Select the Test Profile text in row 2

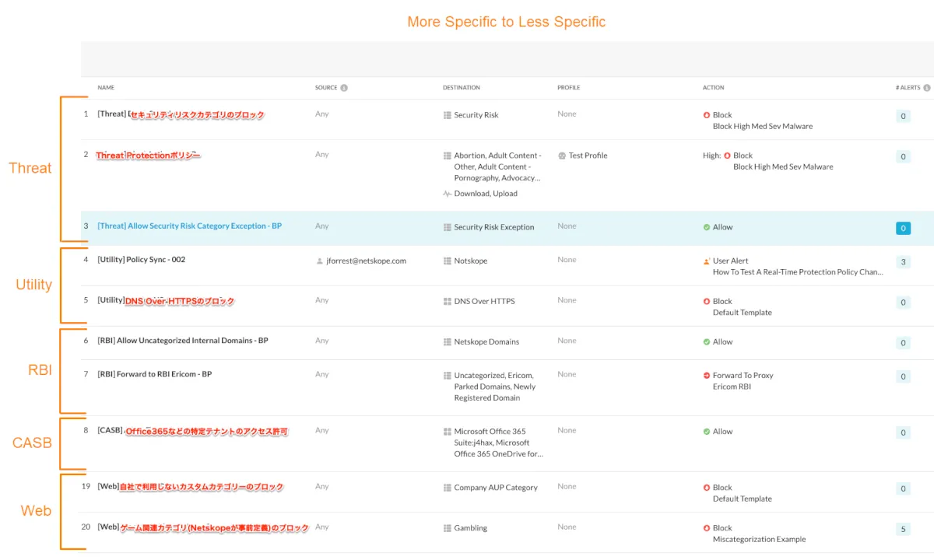tap(588, 156)
